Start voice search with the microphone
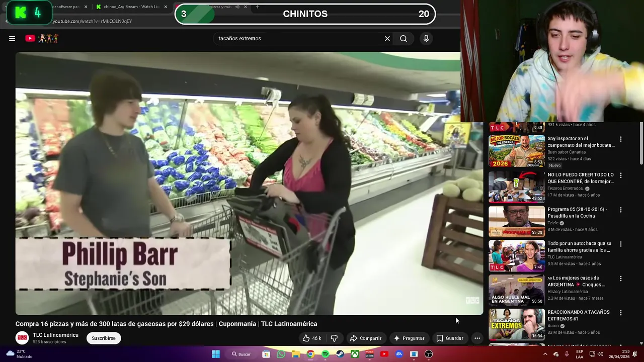Viewport: 644px width, 362px height. pyautogui.click(x=426, y=38)
